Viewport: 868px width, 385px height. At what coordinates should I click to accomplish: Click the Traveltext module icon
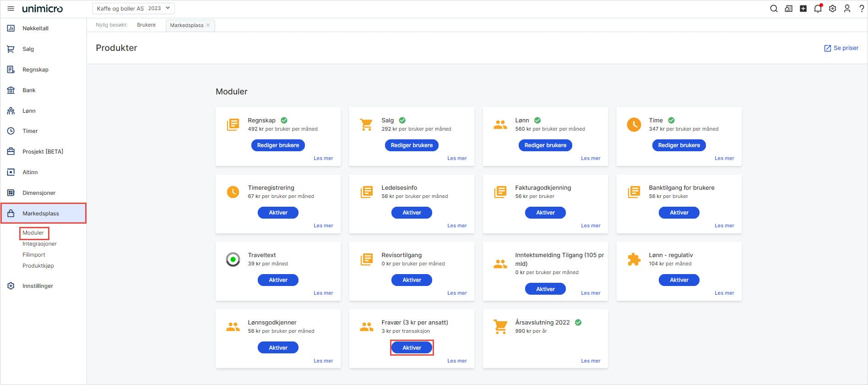[233, 259]
